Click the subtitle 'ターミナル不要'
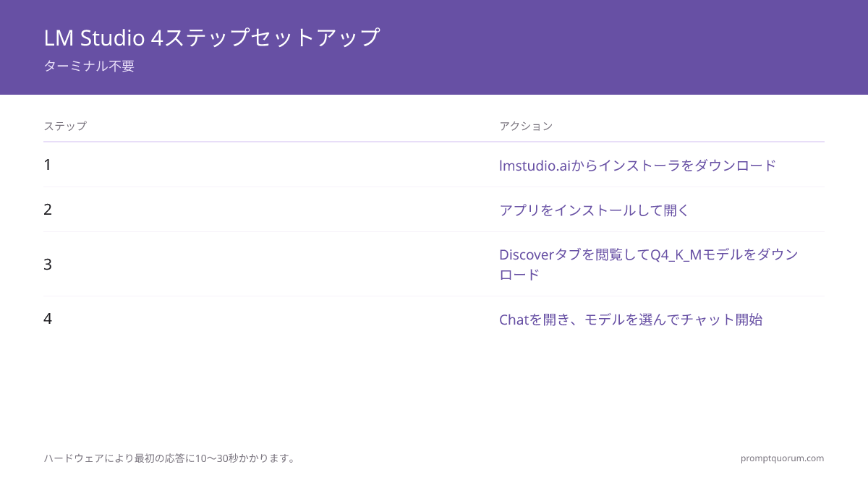Image resolution: width=868 pixels, height=488 pixels. 89,66
